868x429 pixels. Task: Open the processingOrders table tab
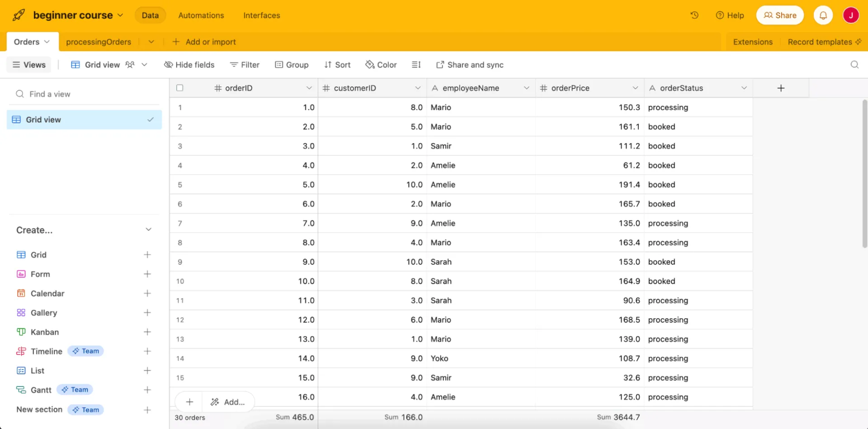[x=99, y=42]
